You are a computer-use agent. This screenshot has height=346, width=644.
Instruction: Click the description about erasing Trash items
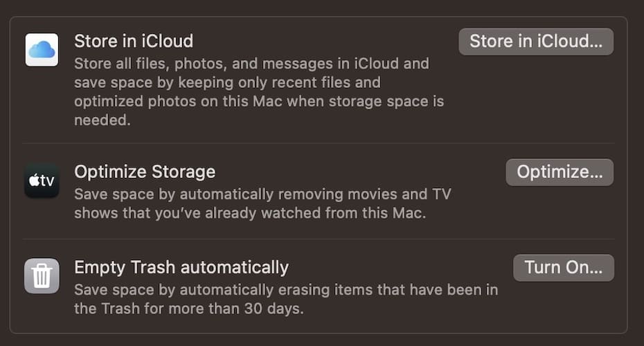(x=285, y=299)
